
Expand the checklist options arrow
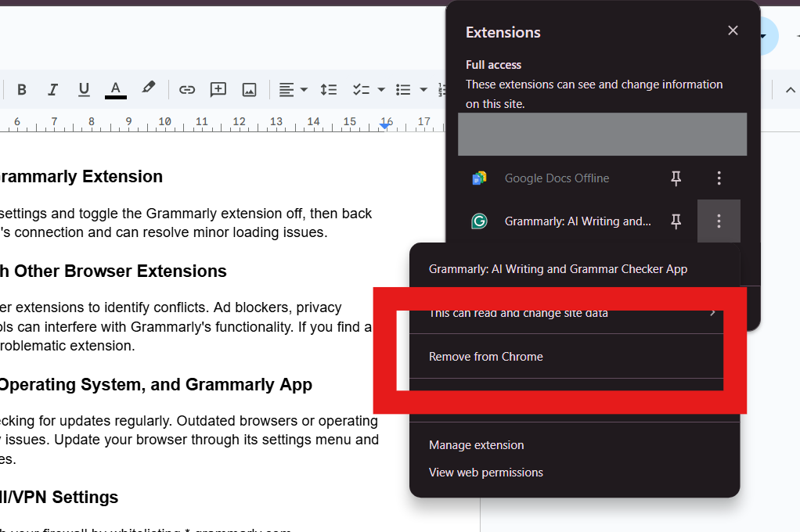point(381,90)
